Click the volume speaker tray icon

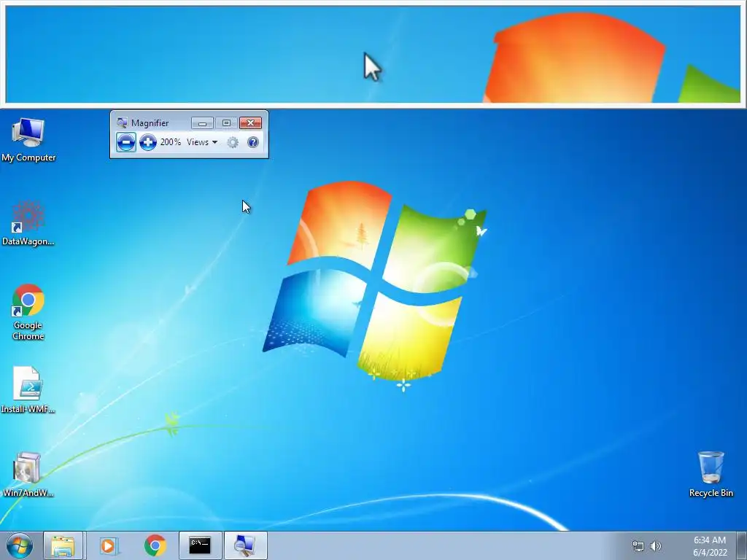(656, 546)
